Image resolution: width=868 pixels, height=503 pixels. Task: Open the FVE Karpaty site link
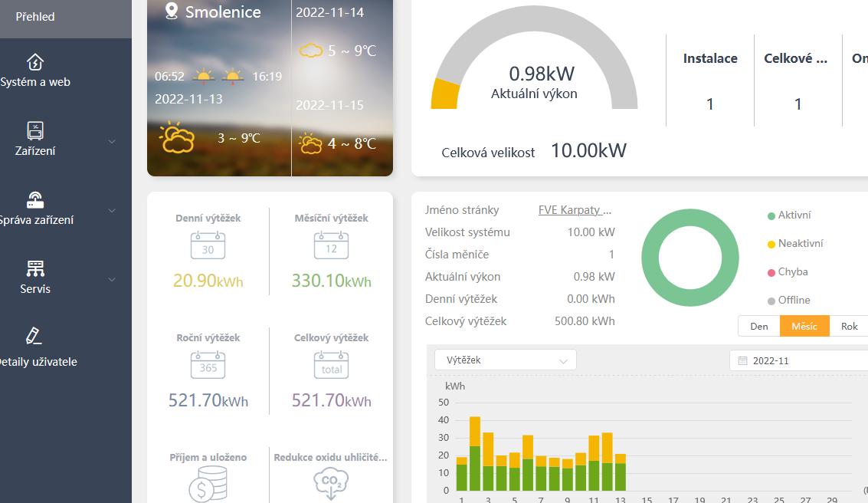(575, 210)
